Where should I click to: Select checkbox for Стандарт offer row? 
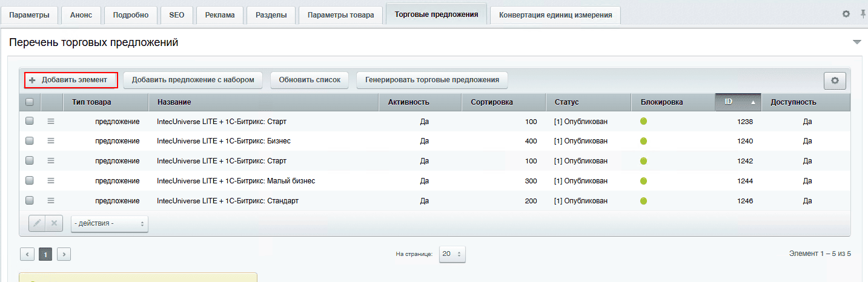coord(29,201)
